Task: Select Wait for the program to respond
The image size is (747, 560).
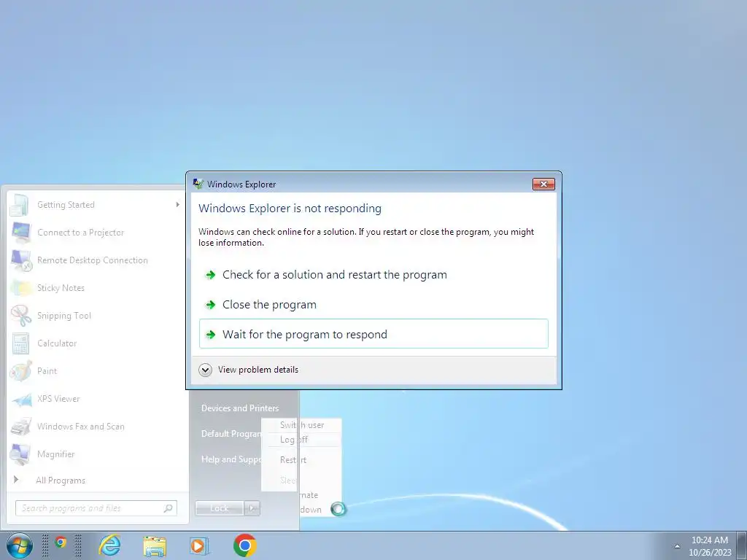Action: (x=373, y=334)
